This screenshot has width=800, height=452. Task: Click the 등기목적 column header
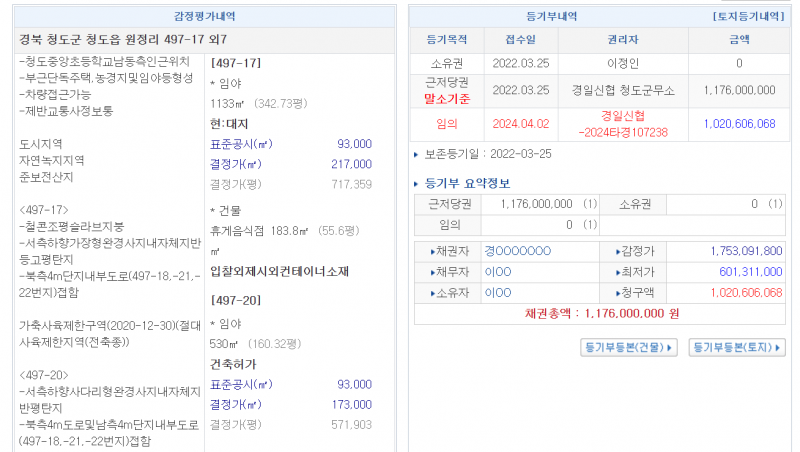point(448,40)
